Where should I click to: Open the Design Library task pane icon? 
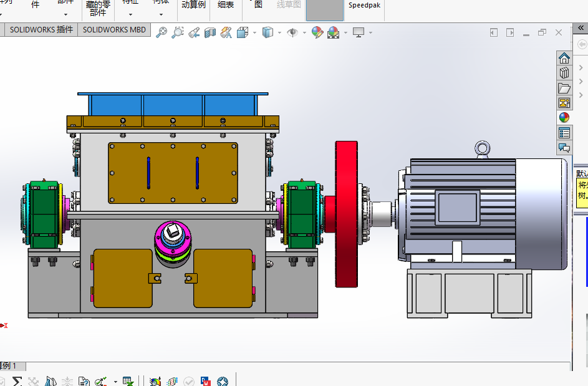pyautogui.click(x=564, y=73)
